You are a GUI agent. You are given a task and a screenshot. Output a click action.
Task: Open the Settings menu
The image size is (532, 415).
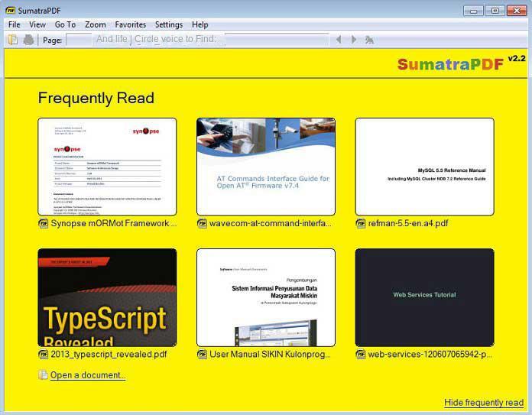tap(168, 24)
